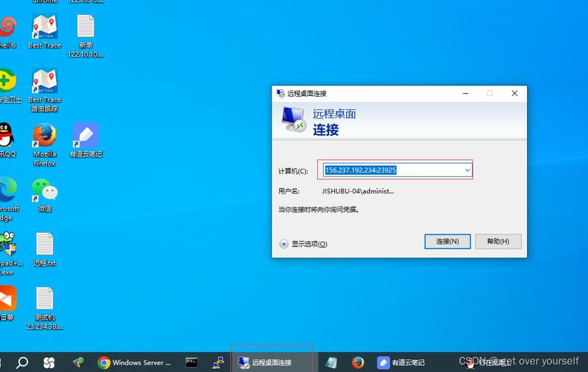The image size is (588, 372).
Task: Close the 远程桌面连接 dialog
Action: (514, 94)
